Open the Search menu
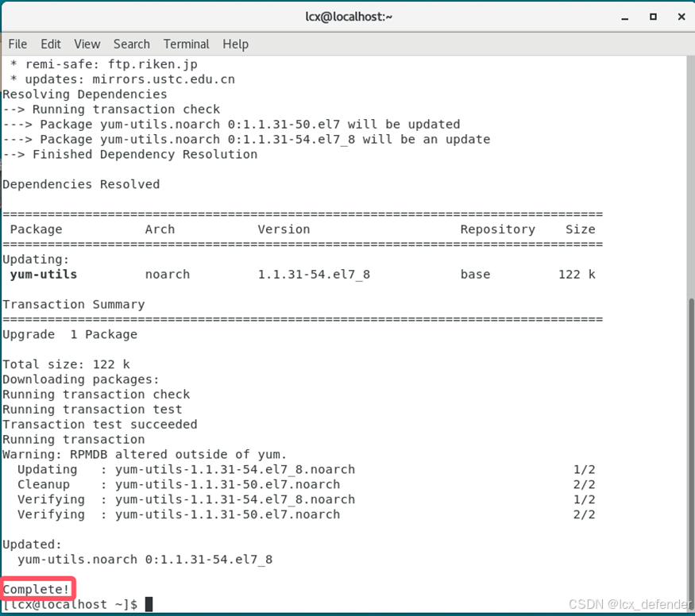 (132, 44)
